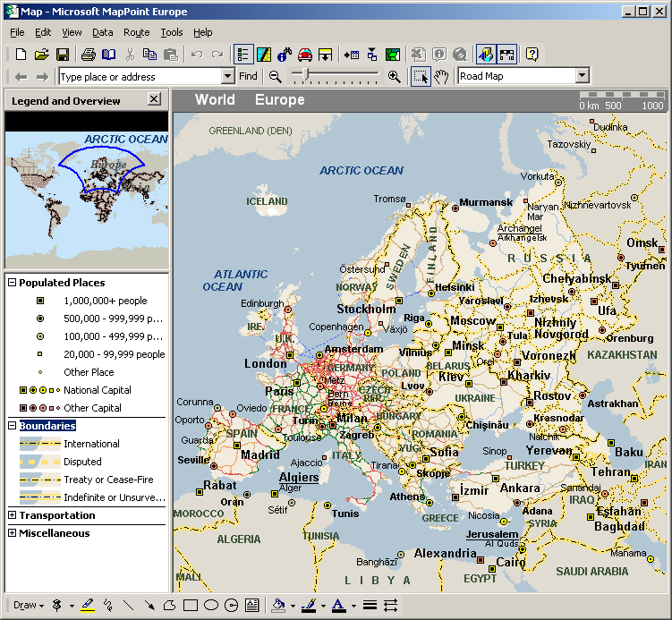672x620 pixels.
Task: Open the Draw menu dropdown
Action: coord(29,605)
